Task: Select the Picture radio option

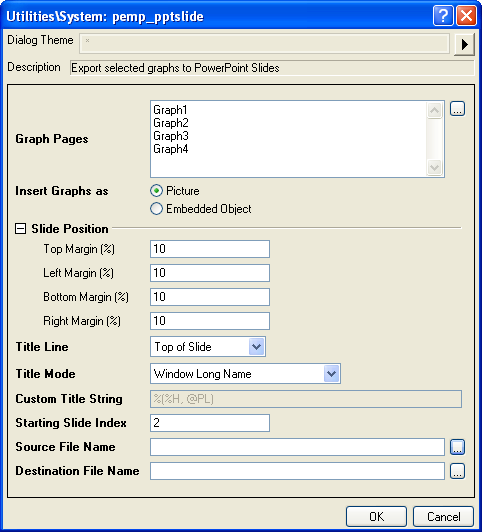Action: (156, 191)
